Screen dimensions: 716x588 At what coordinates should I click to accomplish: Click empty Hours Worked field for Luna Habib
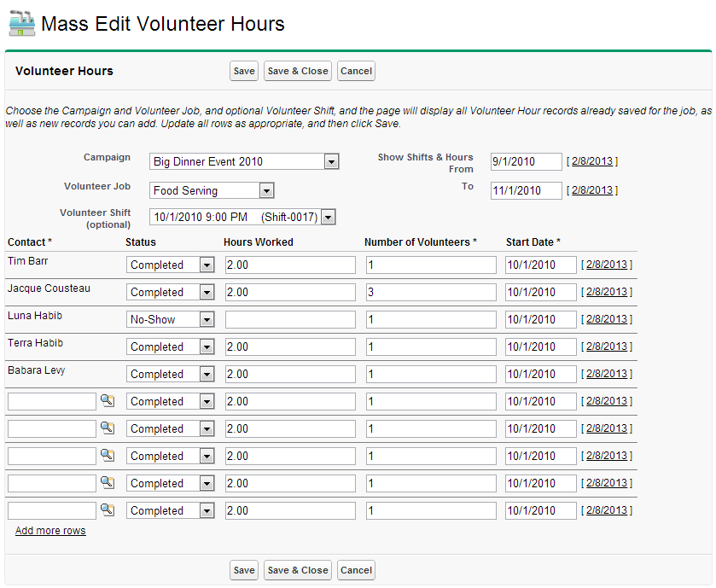(x=290, y=319)
